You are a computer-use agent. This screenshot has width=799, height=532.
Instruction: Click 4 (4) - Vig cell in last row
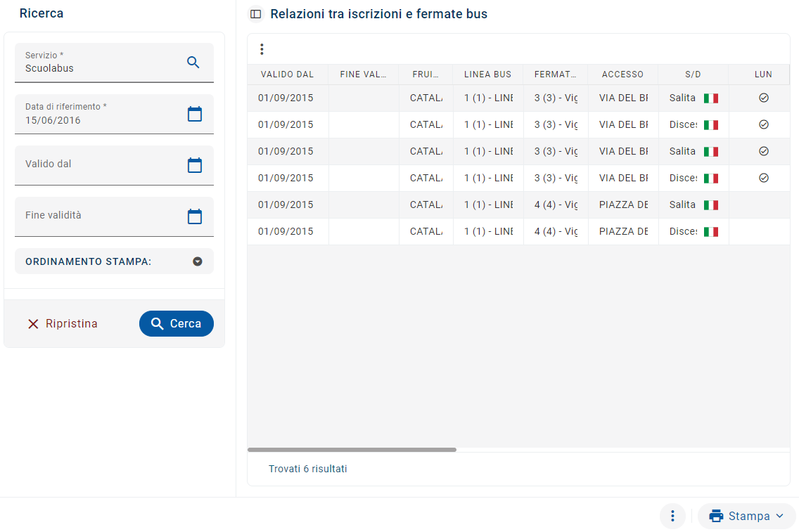click(x=556, y=231)
